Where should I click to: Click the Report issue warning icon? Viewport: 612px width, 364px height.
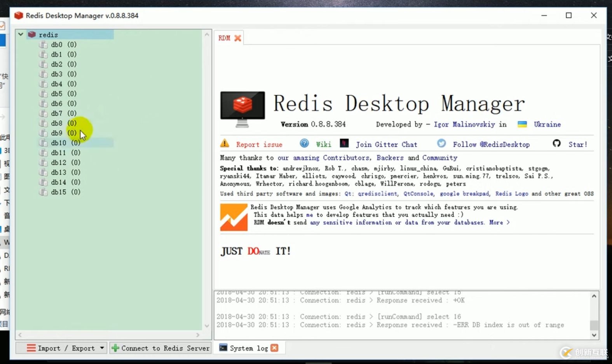(225, 143)
